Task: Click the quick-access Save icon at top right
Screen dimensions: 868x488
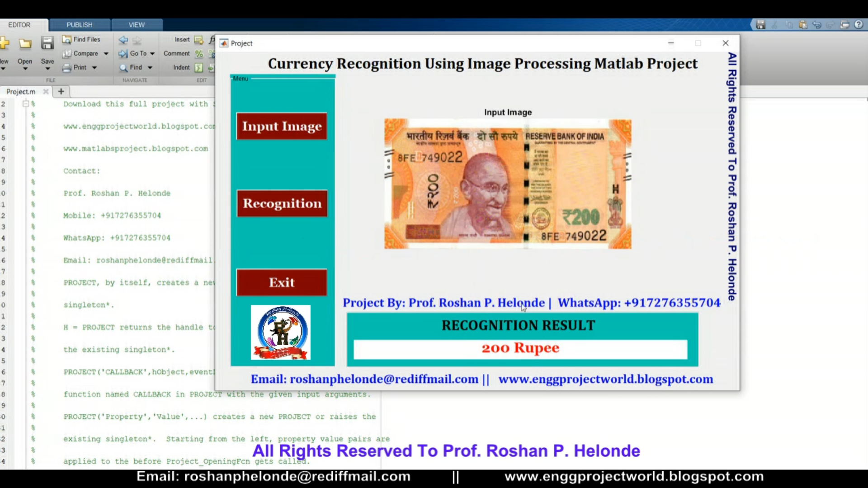Action: [761, 25]
